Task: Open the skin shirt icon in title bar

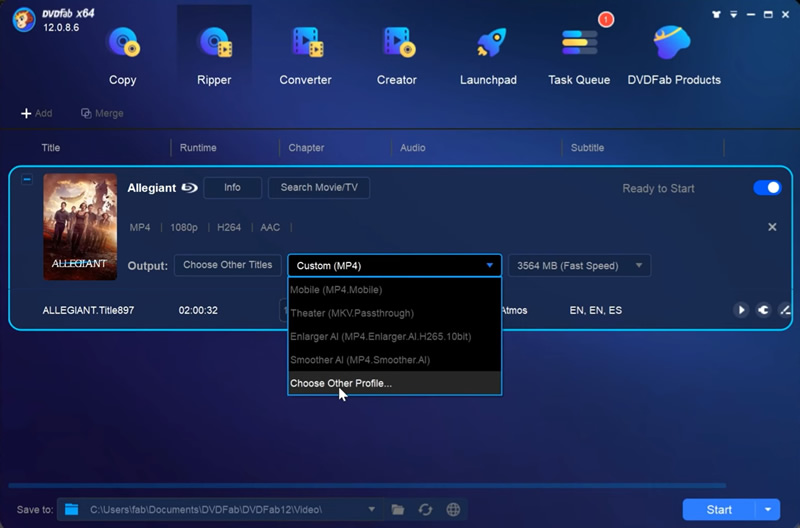Action: pyautogui.click(x=716, y=15)
